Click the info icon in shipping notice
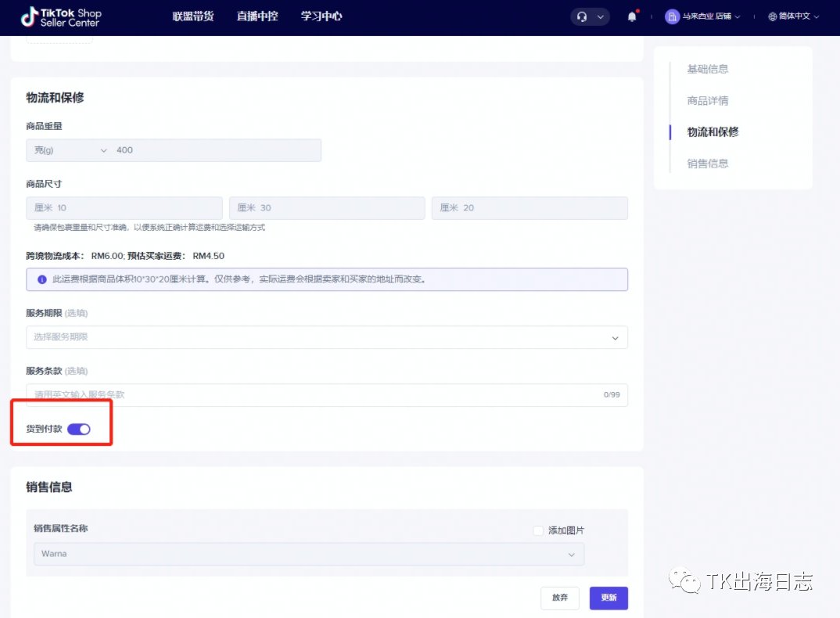The height and width of the screenshot is (618, 840). (42, 279)
